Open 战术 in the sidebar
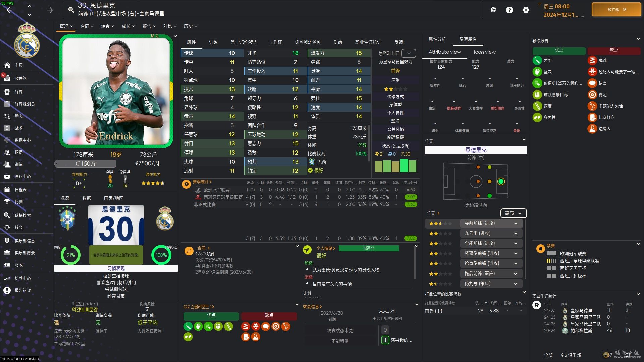 tap(18, 128)
